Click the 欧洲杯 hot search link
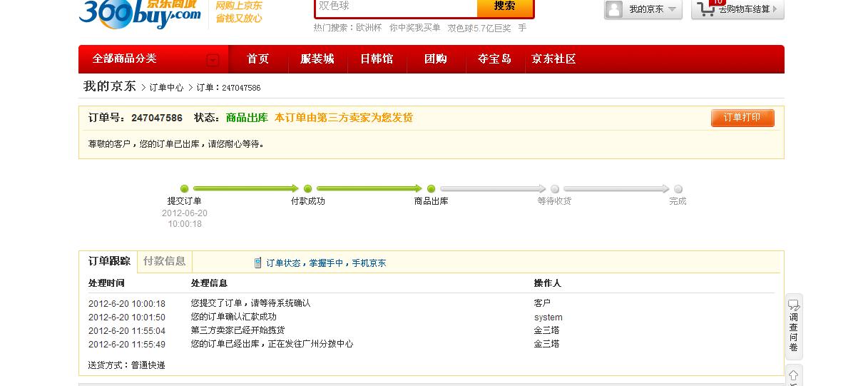This screenshot has height=386, width=868. [x=369, y=28]
